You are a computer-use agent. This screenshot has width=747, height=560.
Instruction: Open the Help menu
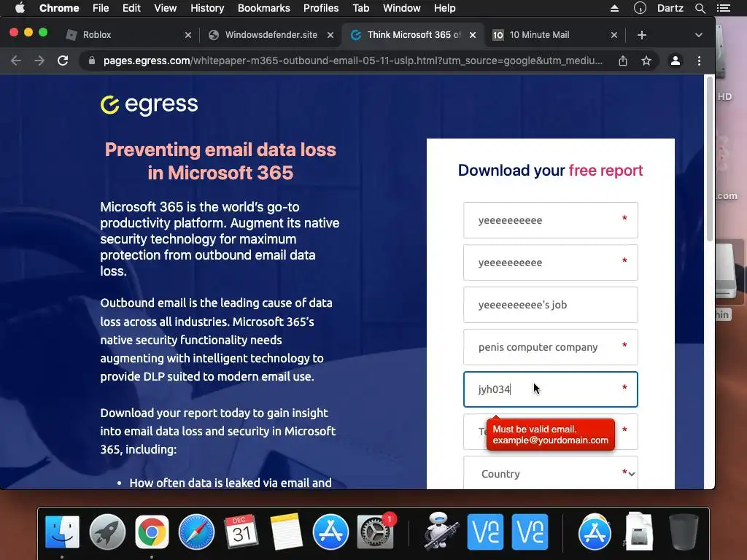[x=444, y=8]
